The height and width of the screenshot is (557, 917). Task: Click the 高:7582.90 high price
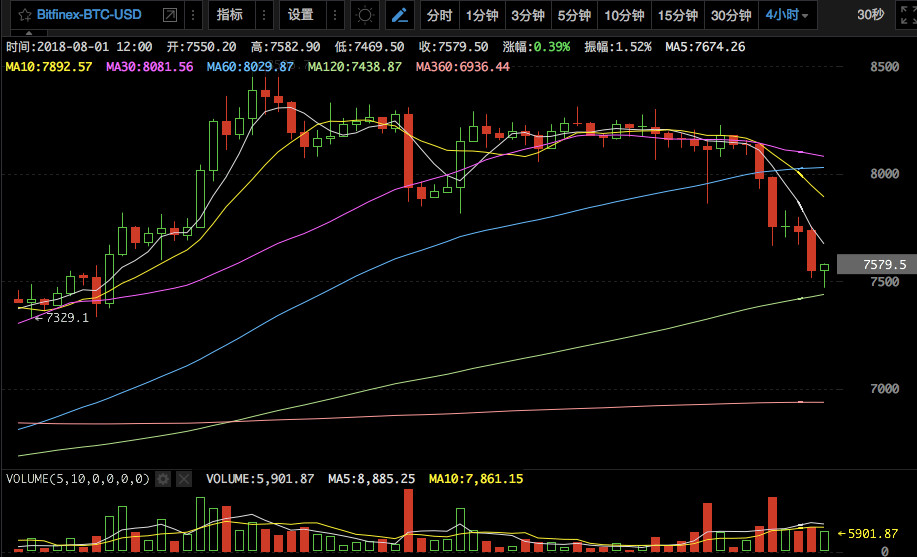(285, 47)
